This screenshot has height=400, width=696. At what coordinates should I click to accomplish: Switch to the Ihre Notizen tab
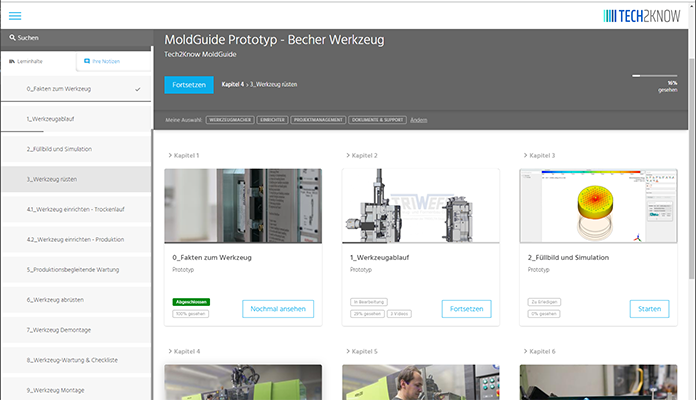coord(114,61)
